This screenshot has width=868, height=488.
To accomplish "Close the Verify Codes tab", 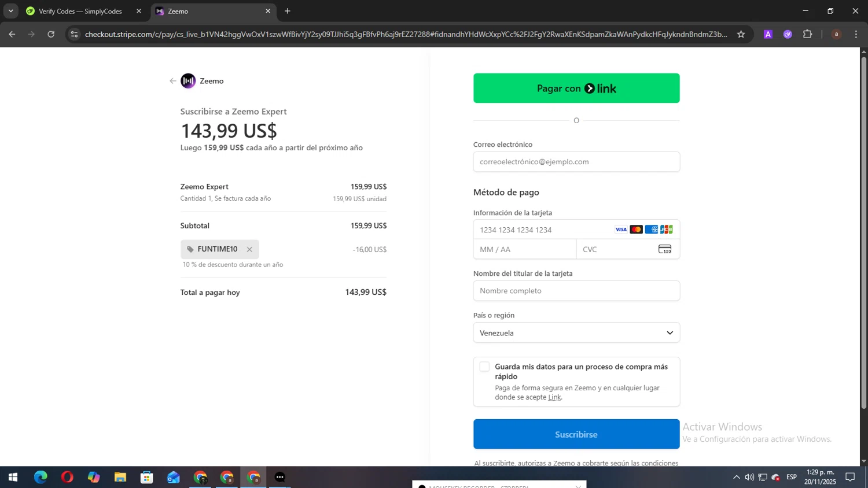I will point(138,11).
